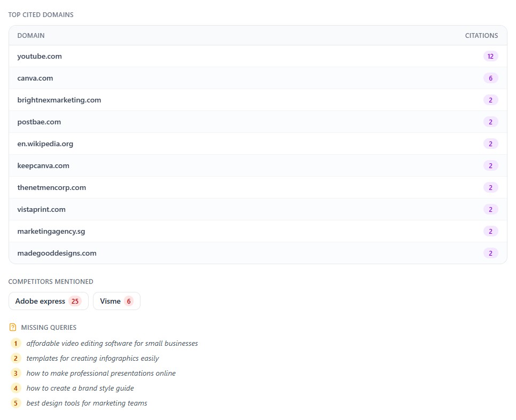The width and height of the screenshot is (516, 420).
Task: Click the CITATIONS column header
Action: pos(481,36)
